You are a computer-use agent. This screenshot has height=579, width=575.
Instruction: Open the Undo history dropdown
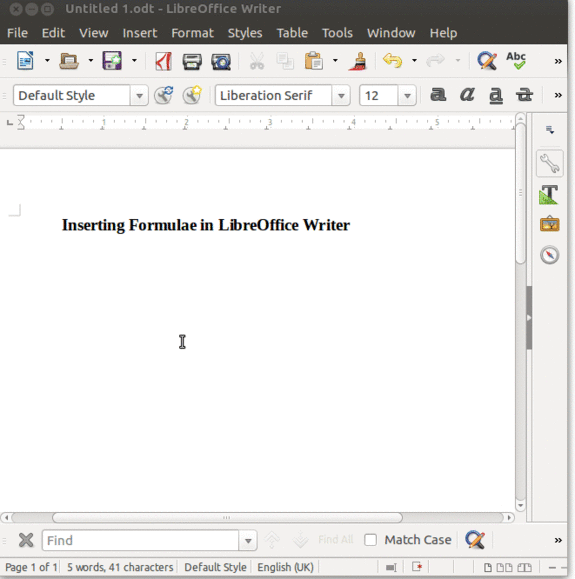[414, 61]
